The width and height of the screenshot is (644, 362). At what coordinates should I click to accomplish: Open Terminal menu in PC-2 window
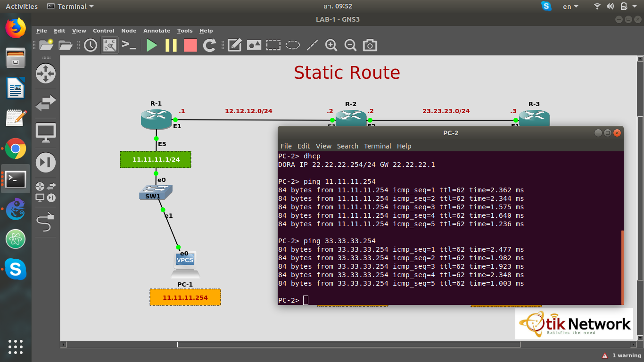378,146
